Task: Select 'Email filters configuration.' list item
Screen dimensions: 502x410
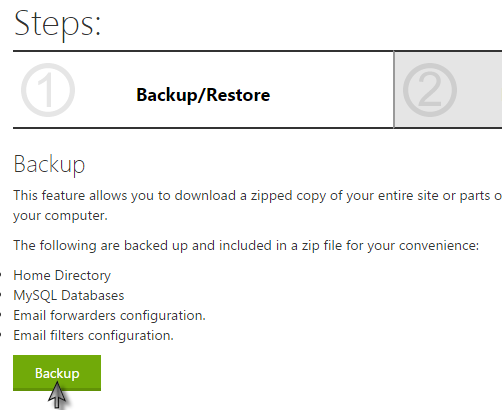Action: [93, 335]
